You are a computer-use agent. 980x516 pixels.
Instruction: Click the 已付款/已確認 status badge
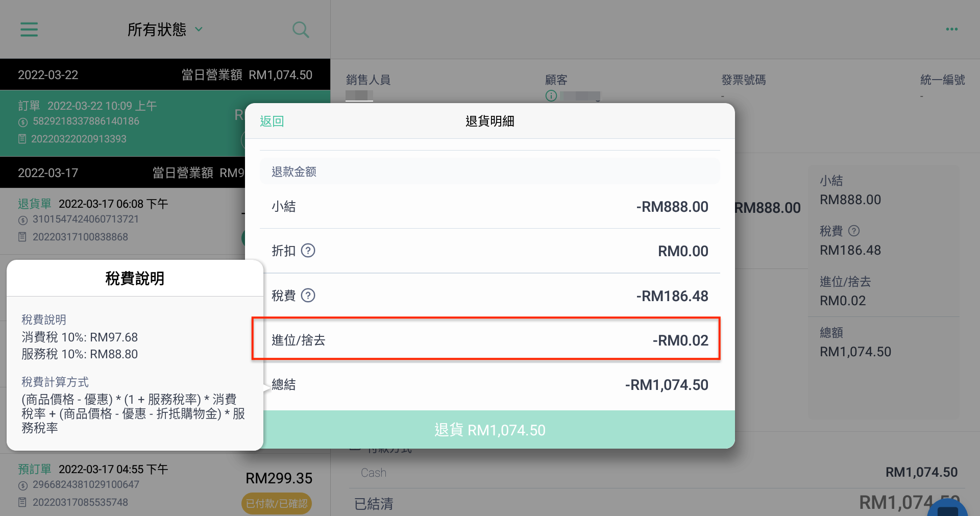pos(277,503)
